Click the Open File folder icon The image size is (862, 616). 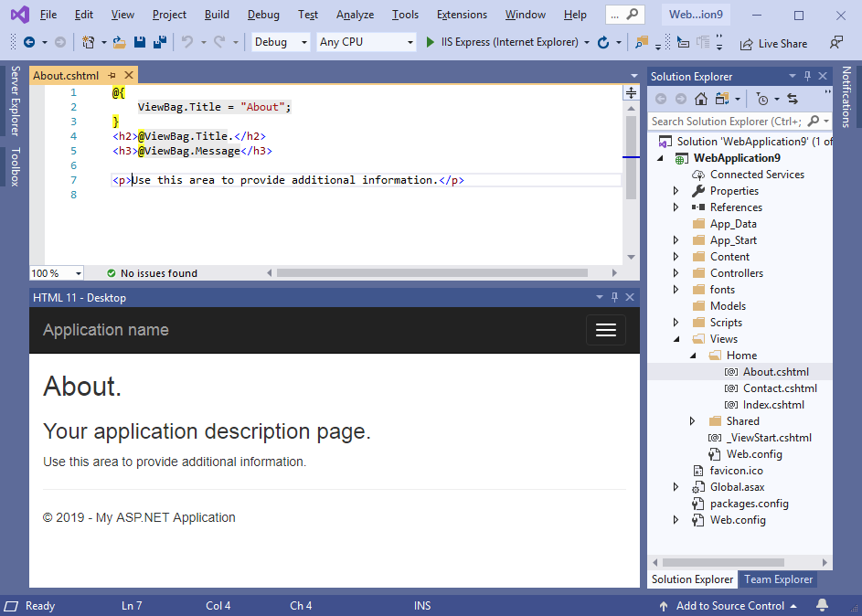(120, 42)
